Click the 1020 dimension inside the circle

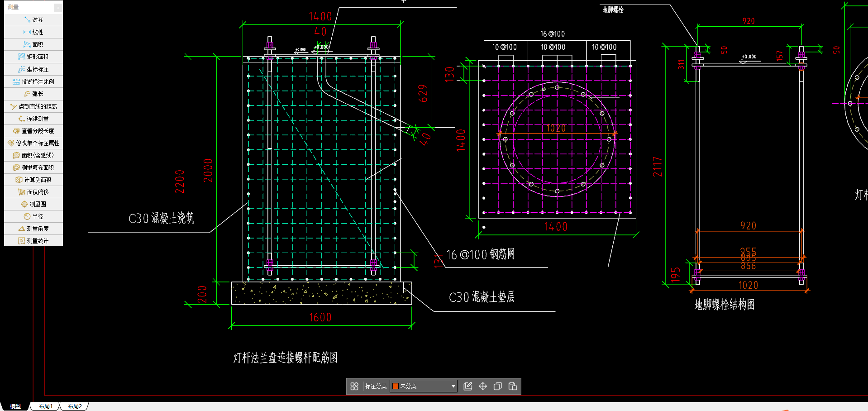click(x=556, y=128)
